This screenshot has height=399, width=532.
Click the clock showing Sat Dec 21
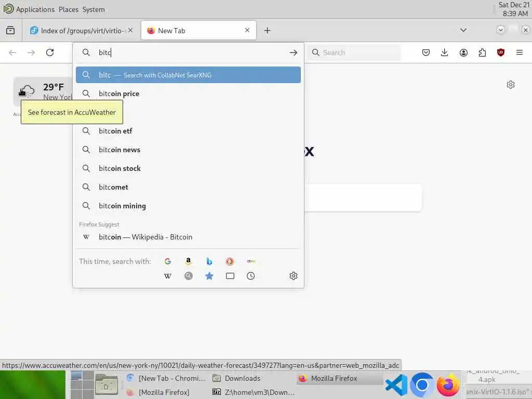[x=515, y=9]
